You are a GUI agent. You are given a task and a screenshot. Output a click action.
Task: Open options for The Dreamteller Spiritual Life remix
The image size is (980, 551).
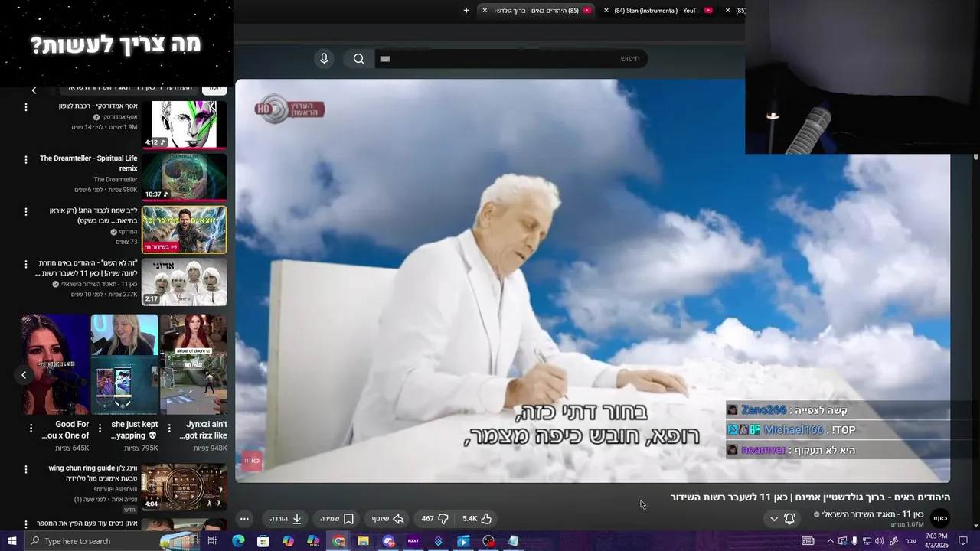[25, 159]
